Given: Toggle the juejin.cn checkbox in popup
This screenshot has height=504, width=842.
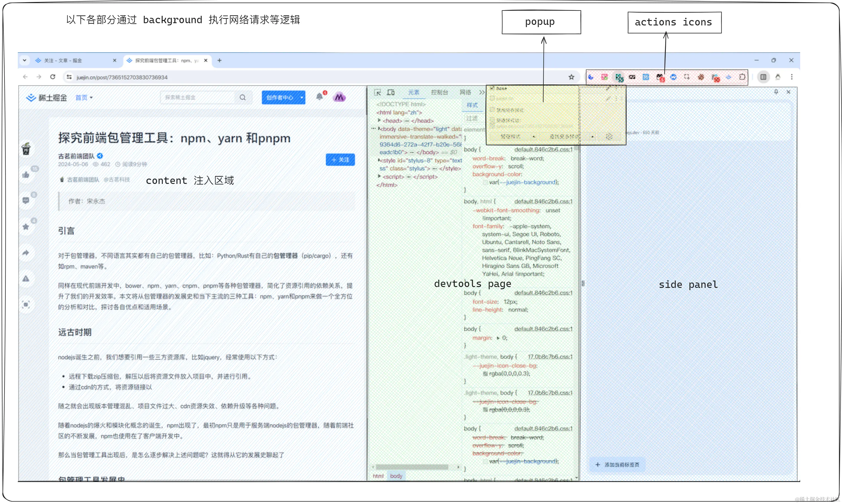Looking at the screenshot, I should 492,99.
